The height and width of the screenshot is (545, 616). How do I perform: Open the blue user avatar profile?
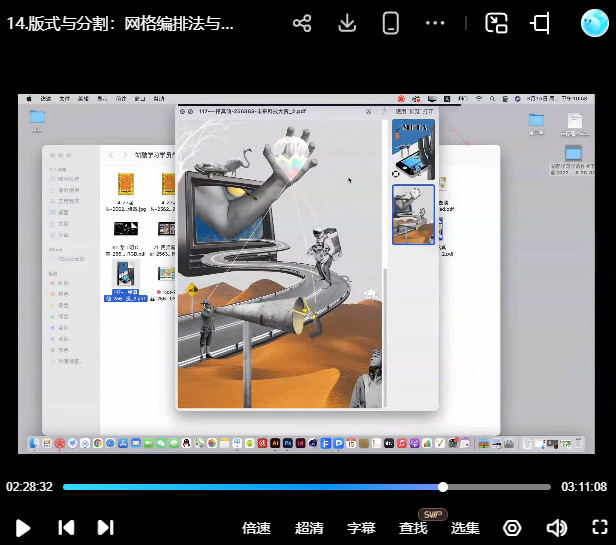point(595,23)
